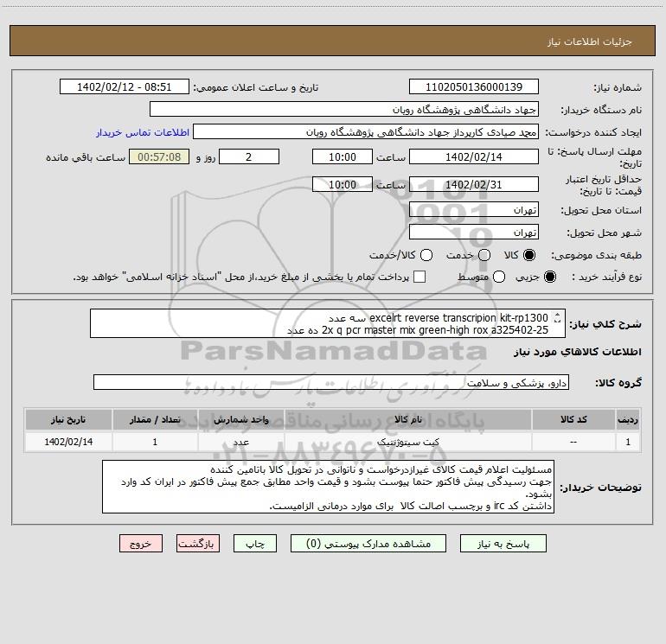
Task: Click the واحد شمارش column header
Action: (x=240, y=419)
